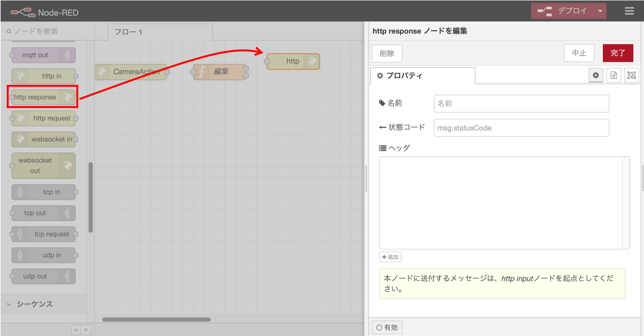Screen dimensions: 644x336
Task: Click 追加 to add a header row
Action: click(390, 257)
